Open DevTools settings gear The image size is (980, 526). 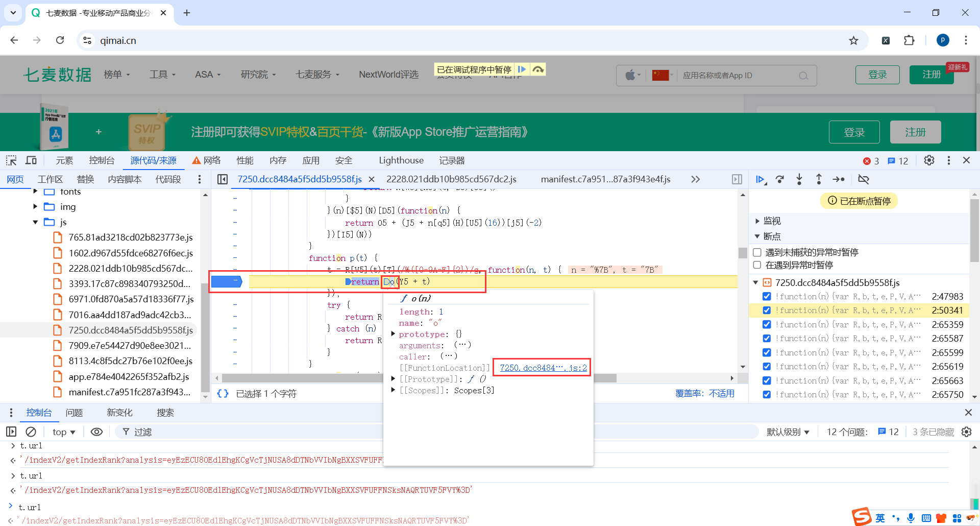[x=929, y=160]
